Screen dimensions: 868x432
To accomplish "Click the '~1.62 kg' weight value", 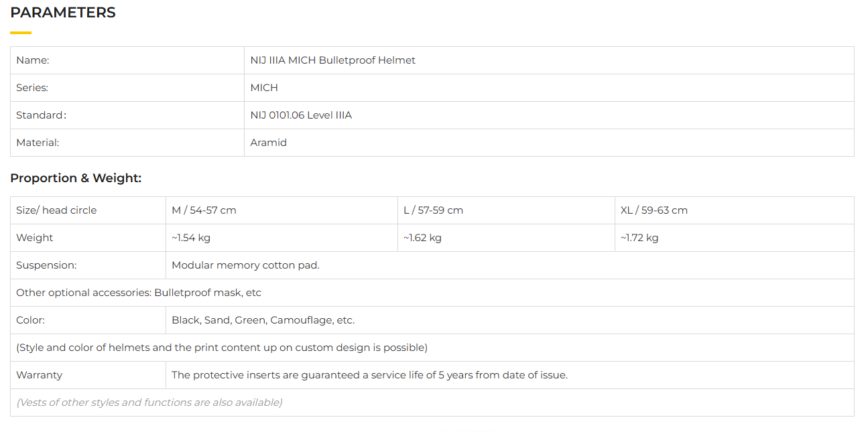I will pyautogui.click(x=422, y=238).
